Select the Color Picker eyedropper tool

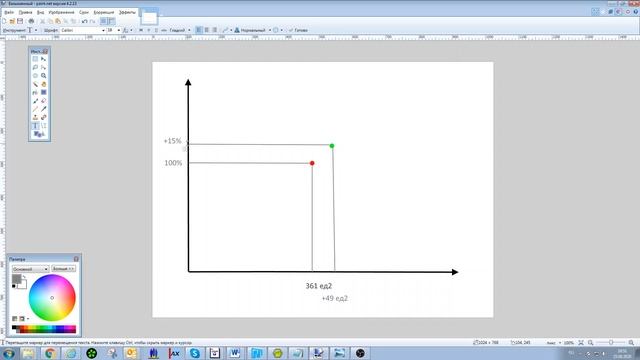44,109
